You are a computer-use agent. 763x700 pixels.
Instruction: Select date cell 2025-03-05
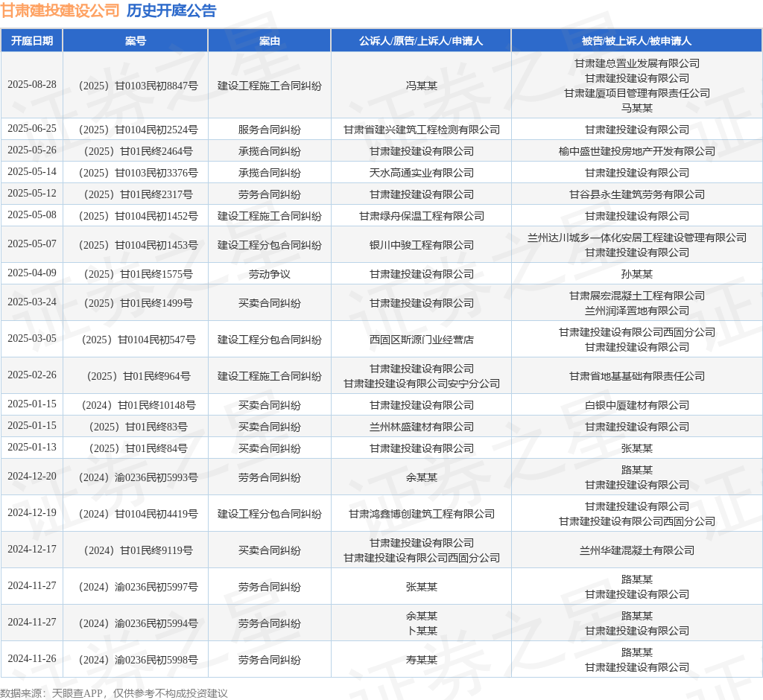32,339
